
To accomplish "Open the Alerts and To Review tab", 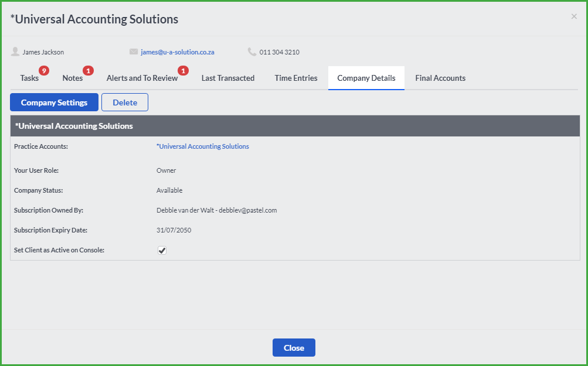I will [142, 78].
